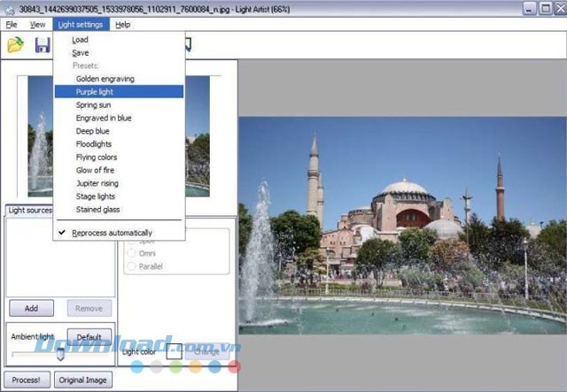Show the Original Image
The height and width of the screenshot is (392, 567).
coord(83,381)
